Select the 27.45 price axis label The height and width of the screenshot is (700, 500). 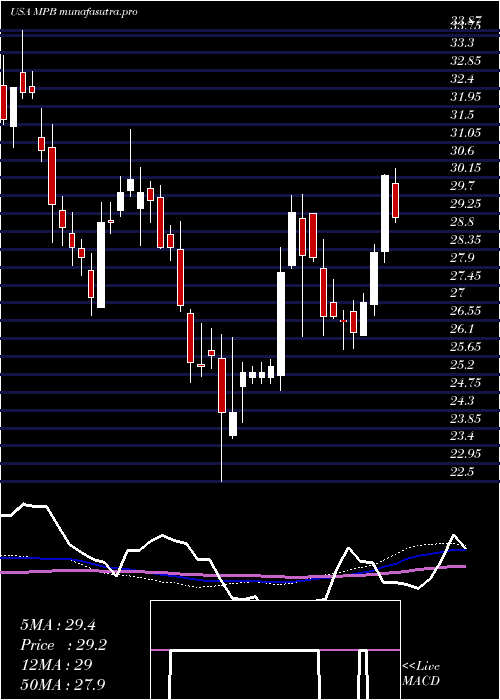[x=466, y=275]
